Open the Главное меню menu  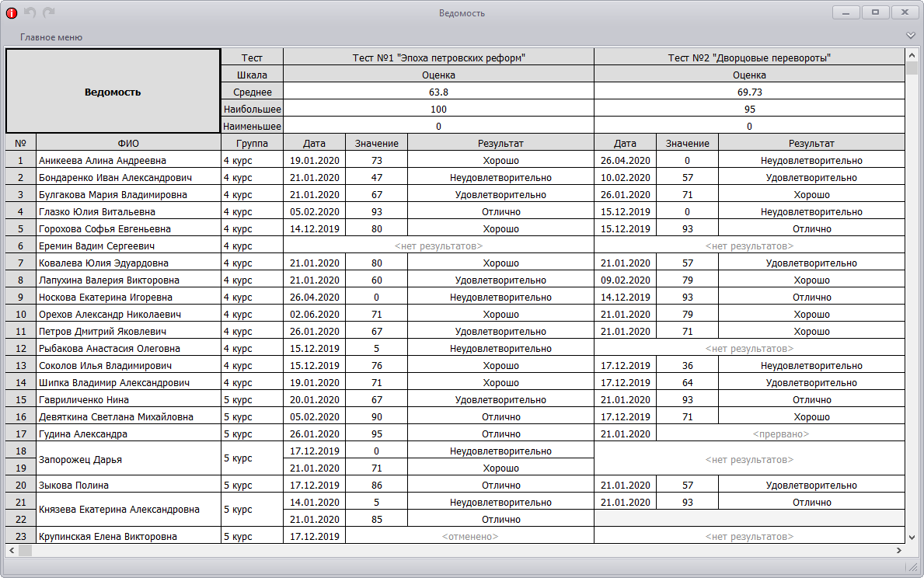pyautogui.click(x=51, y=37)
